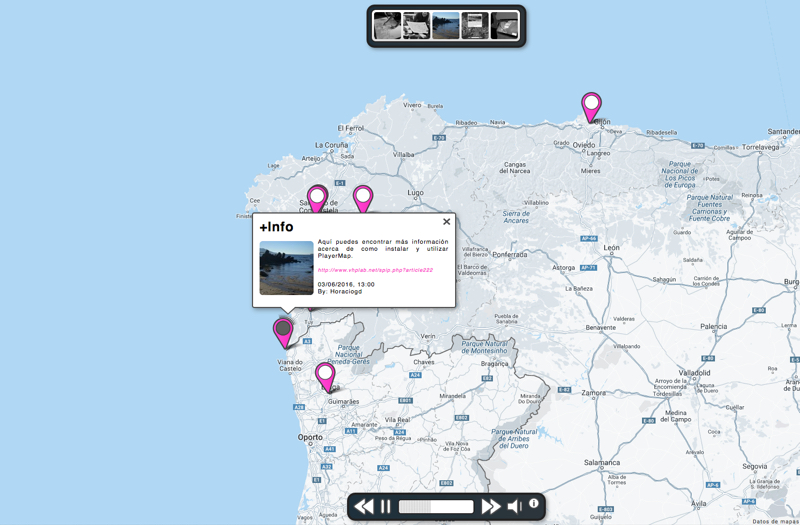800x525 pixels.
Task: Click the Vila Real label on the map
Action: coord(397,419)
